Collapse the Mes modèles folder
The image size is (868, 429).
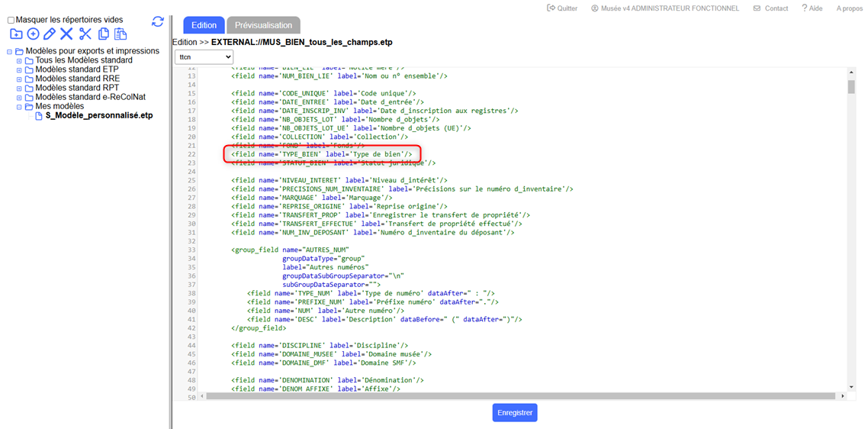19,107
